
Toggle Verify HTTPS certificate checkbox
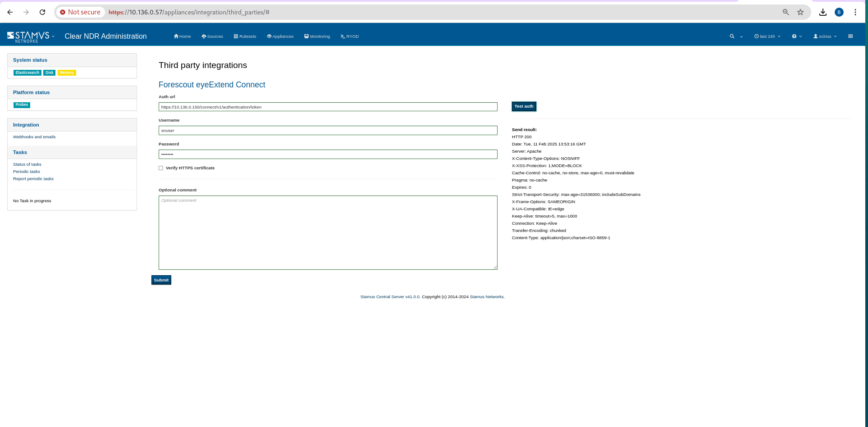161,168
